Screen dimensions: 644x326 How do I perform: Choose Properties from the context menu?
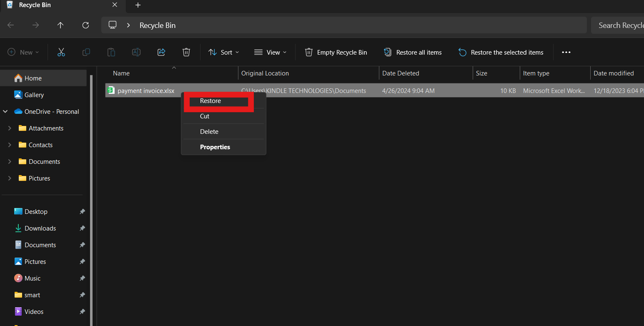tap(224, 147)
